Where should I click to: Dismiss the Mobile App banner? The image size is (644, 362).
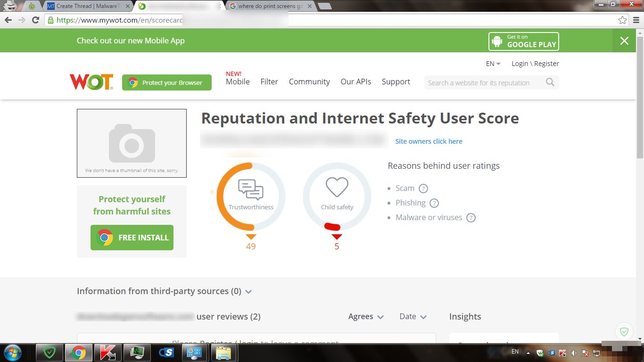624,41
